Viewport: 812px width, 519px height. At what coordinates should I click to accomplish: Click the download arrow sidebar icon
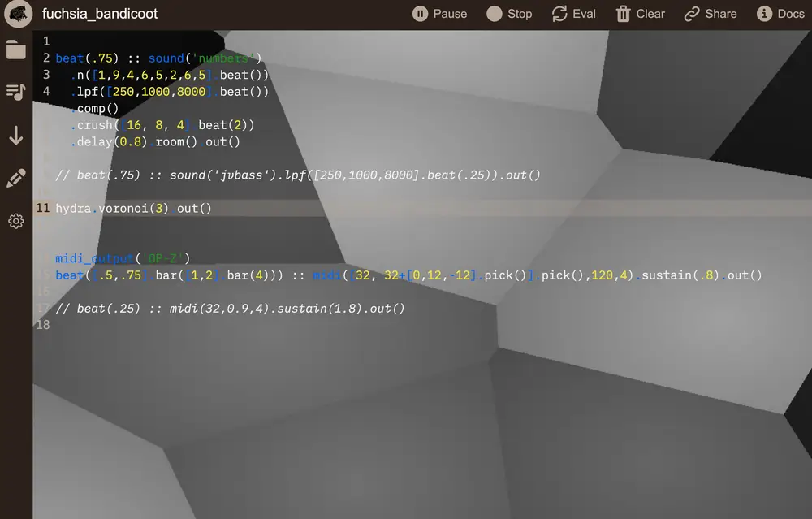[15, 135]
